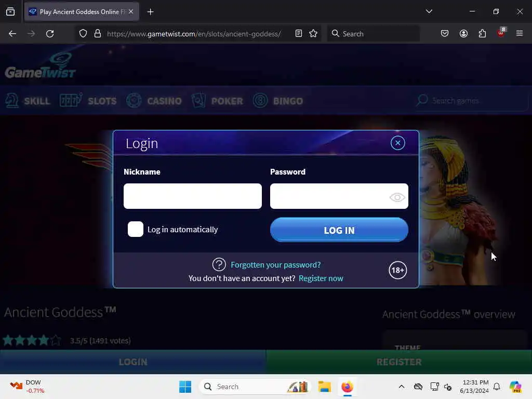
Task: Open File Explorer from the taskbar
Action: coord(324,387)
